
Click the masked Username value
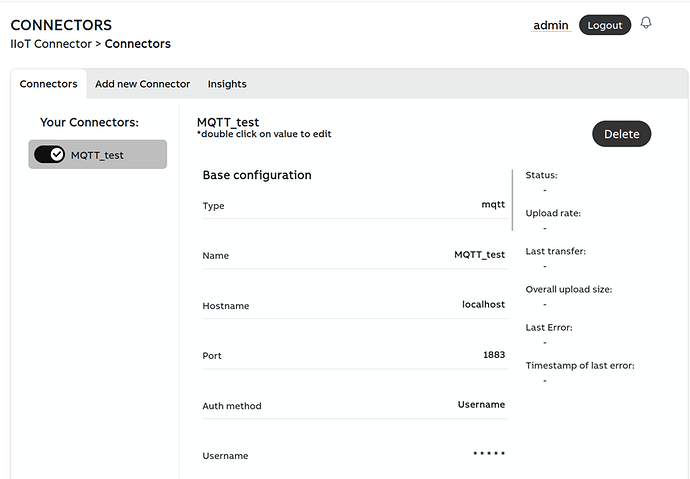[489, 455]
